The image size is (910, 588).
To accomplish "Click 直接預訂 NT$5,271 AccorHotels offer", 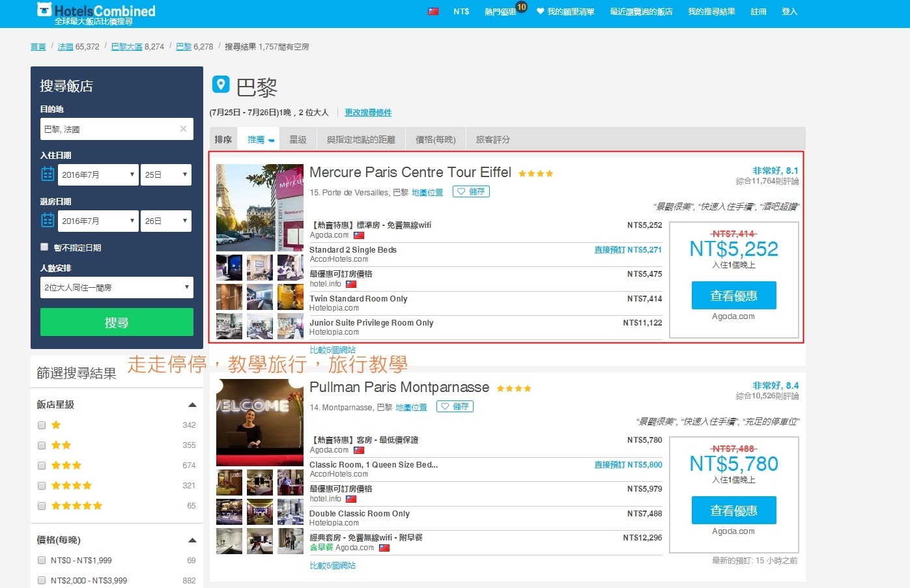I will coord(628,250).
